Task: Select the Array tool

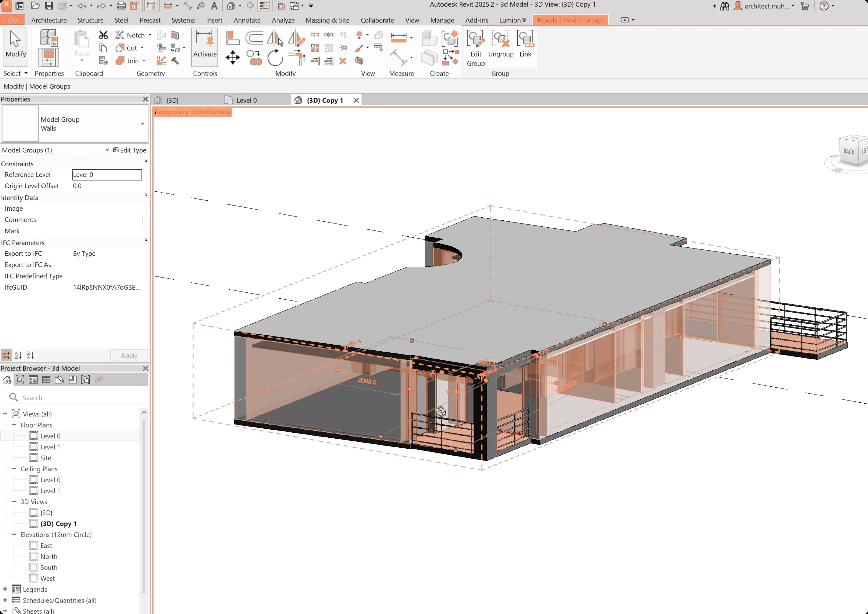Action: tap(315, 48)
